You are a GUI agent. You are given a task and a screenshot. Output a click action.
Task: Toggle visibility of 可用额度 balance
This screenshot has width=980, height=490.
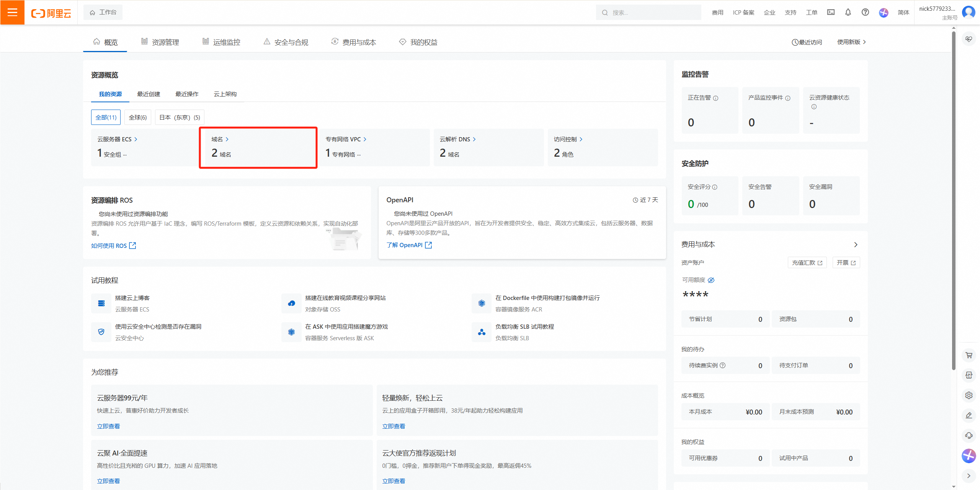[711, 280]
